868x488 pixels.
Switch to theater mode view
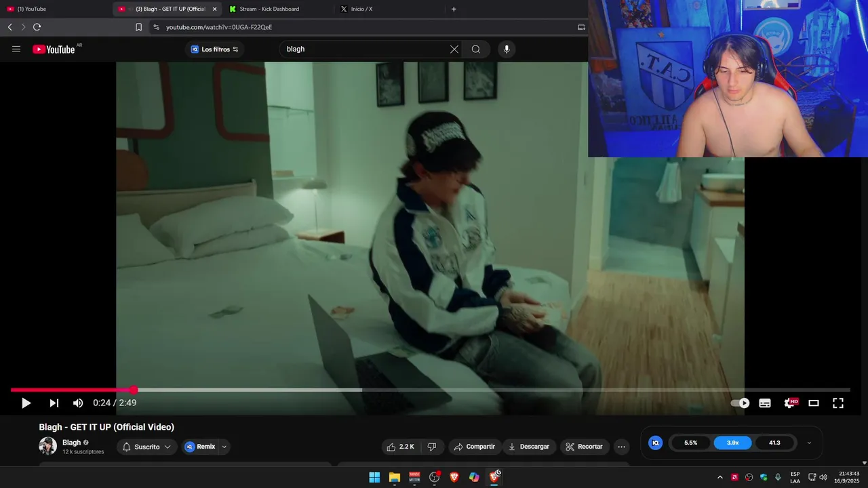[x=814, y=403]
